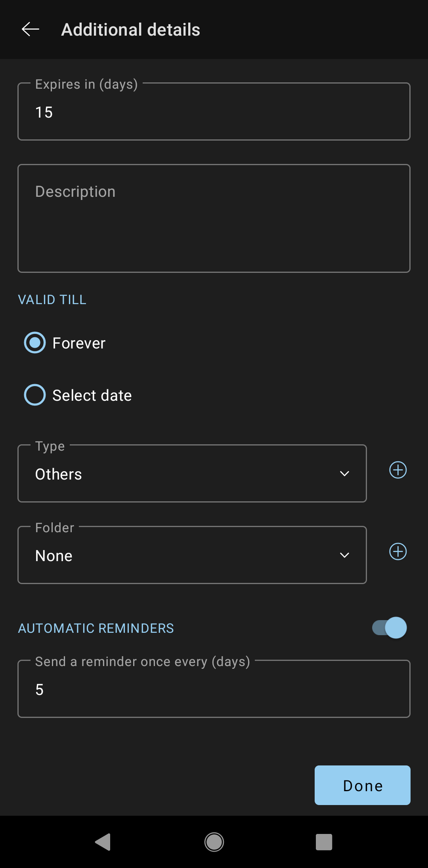Focus the Expires in (days) field
428x868 pixels.
(x=214, y=111)
